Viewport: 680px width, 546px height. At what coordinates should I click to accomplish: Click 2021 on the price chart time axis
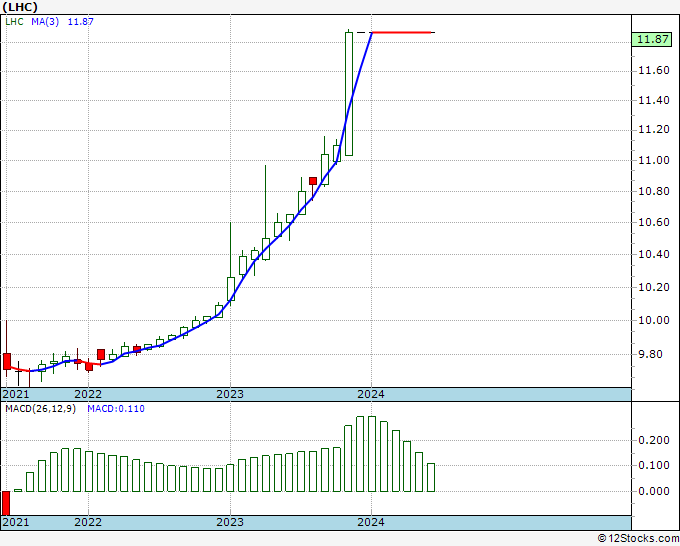[x=16, y=394]
